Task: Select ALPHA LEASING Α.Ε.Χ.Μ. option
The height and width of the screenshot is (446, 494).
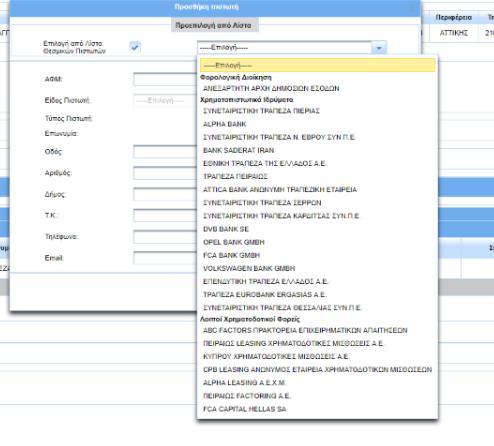Action: (244, 383)
